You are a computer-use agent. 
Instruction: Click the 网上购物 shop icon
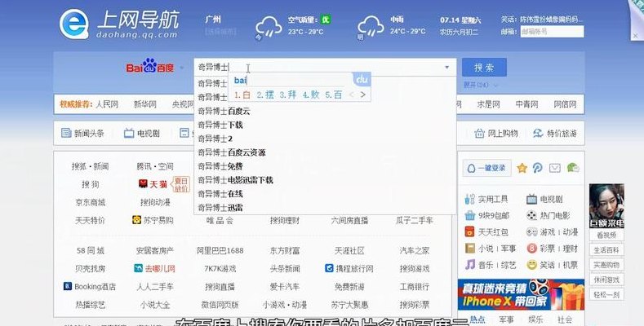coord(479,133)
